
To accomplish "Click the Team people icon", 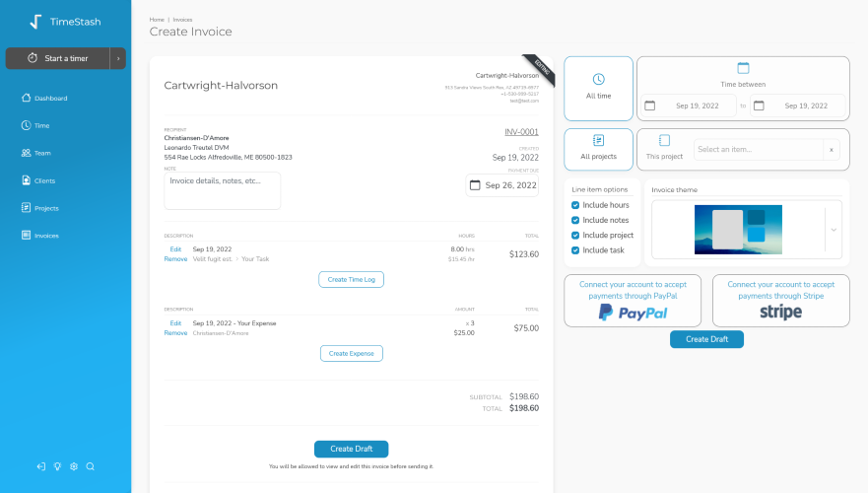I will pyautogui.click(x=26, y=152).
